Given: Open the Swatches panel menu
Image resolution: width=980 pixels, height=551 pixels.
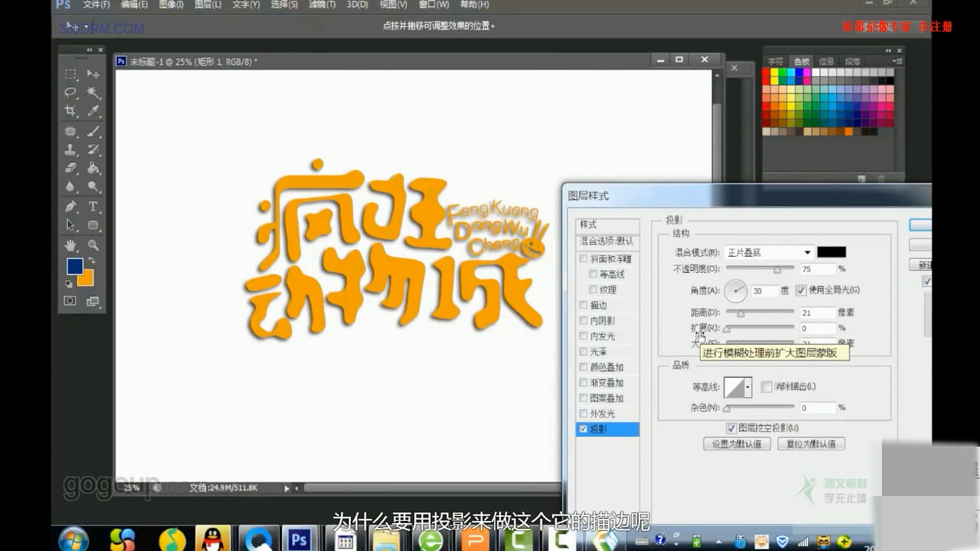Looking at the screenshot, I should click(x=897, y=61).
